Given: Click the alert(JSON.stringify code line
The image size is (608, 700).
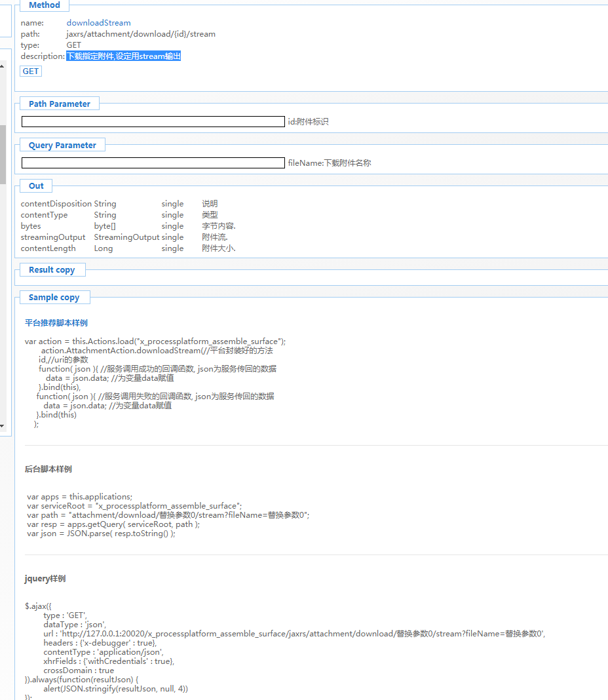Looking at the screenshot, I should tap(115, 689).
